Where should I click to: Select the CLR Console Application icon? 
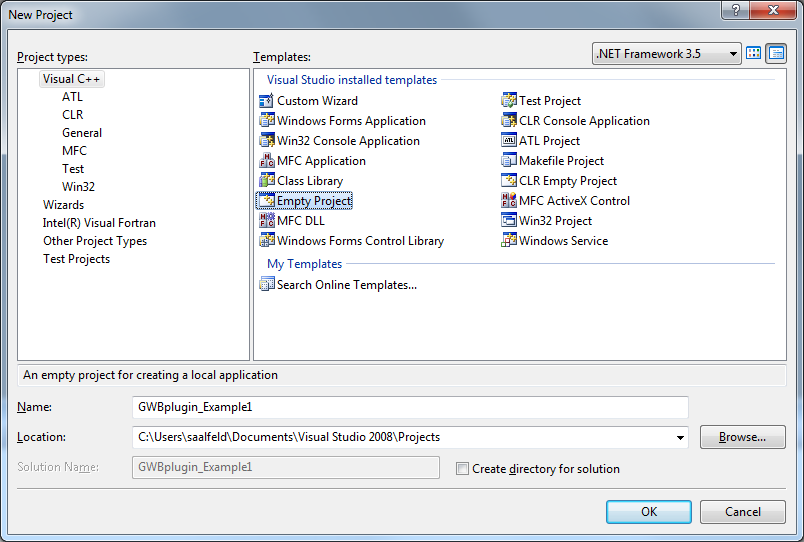tap(509, 121)
